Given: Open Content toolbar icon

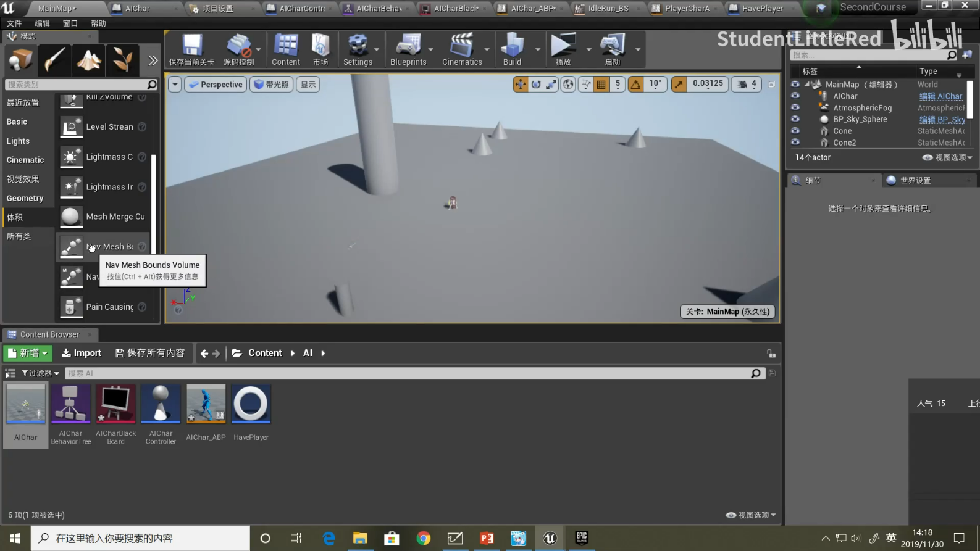Looking at the screenshot, I should 286,49.
